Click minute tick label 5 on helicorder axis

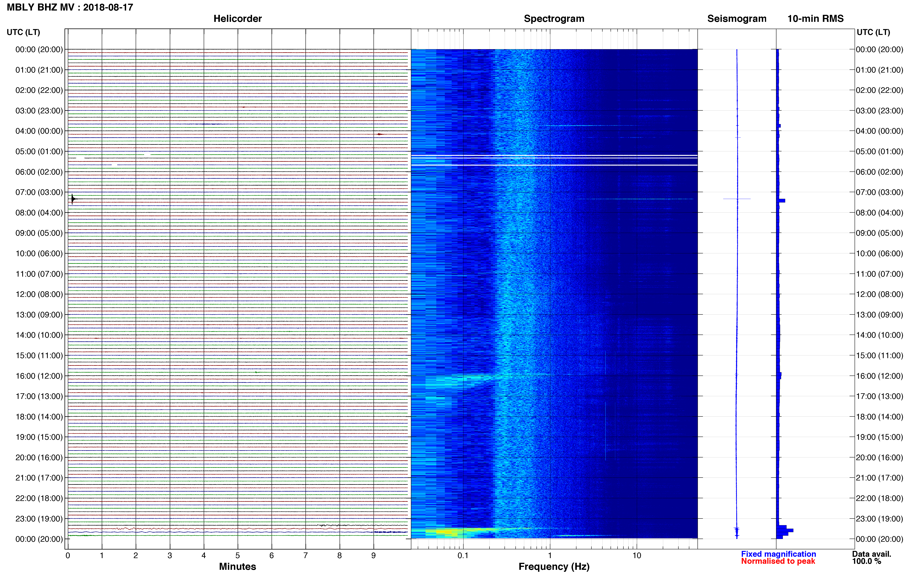238,555
